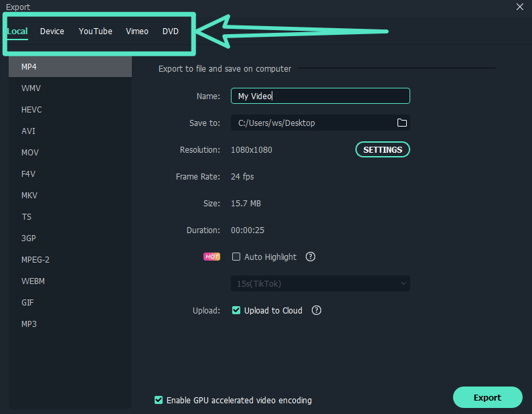Open the 15s(TikTok) duration dropdown

point(321,283)
